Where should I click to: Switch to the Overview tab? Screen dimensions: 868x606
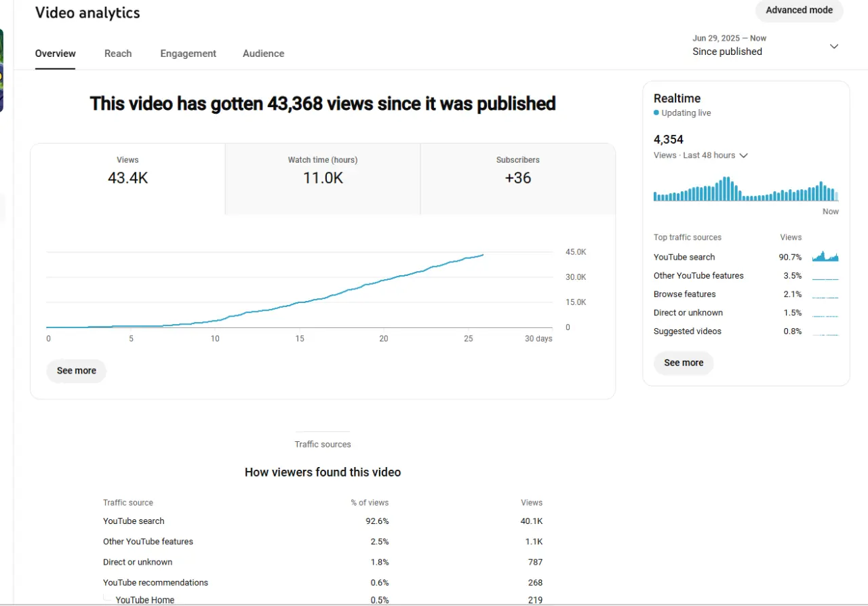click(x=56, y=54)
